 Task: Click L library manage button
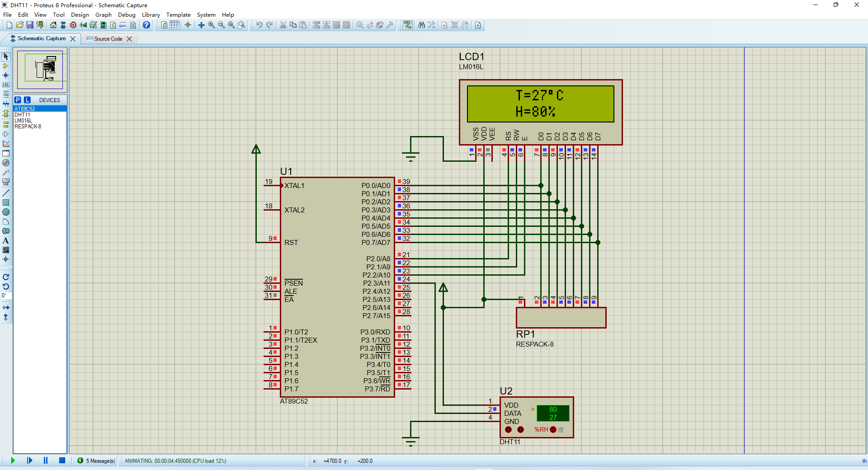(28, 100)
